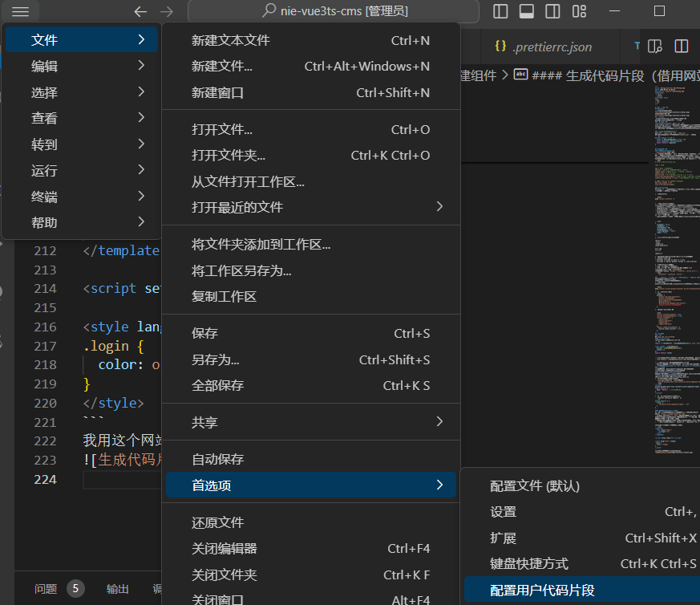This screenshot has height=605, width=700.
Task: Click line number 217 in gutter
Action: pyautogui.click(x=45, y=347)
